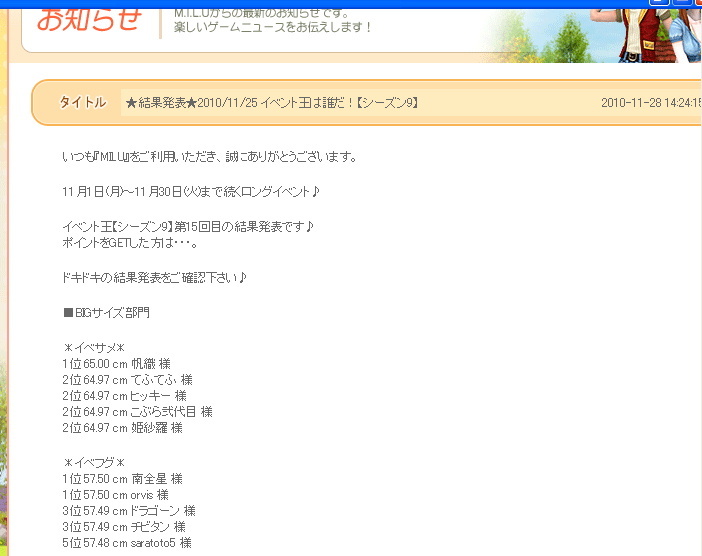Click the 57.48 cm saratoto5 entry

126,543
